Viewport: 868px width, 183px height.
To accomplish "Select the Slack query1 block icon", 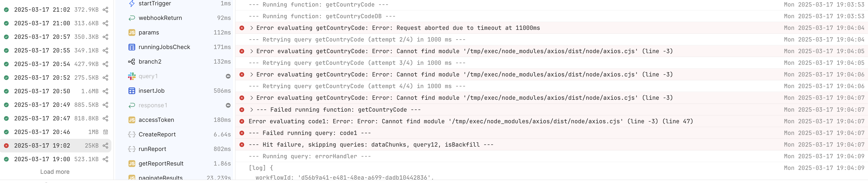I will [132, 76].
